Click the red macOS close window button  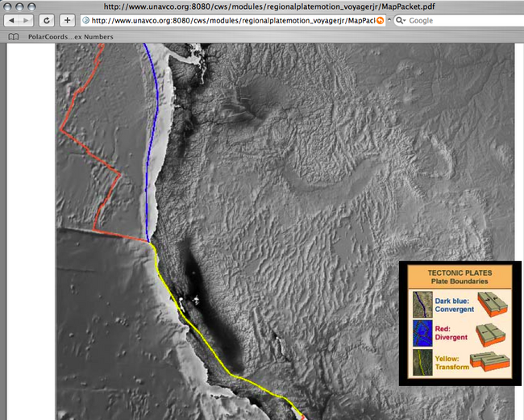coord(8,6)
